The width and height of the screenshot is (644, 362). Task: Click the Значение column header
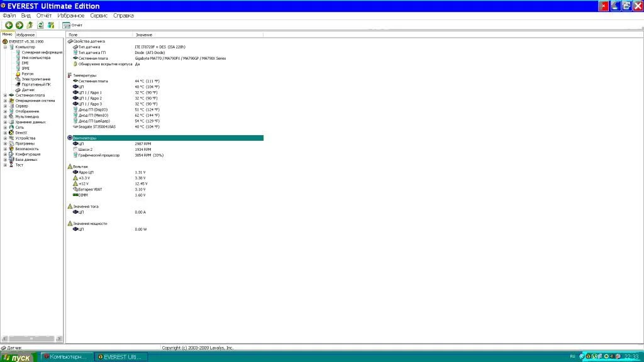pos(198,35)
